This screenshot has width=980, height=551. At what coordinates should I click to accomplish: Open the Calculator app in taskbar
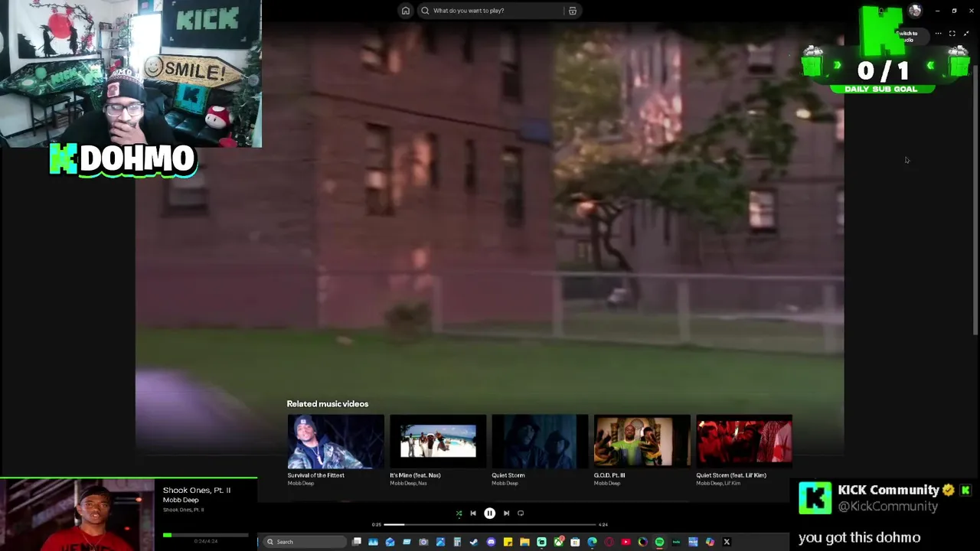click(x=457, y=542)
